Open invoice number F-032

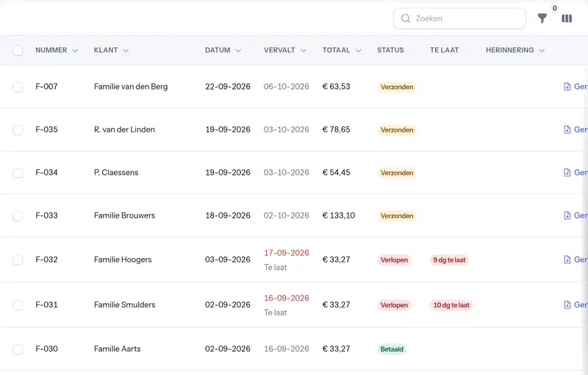[46, 260]
